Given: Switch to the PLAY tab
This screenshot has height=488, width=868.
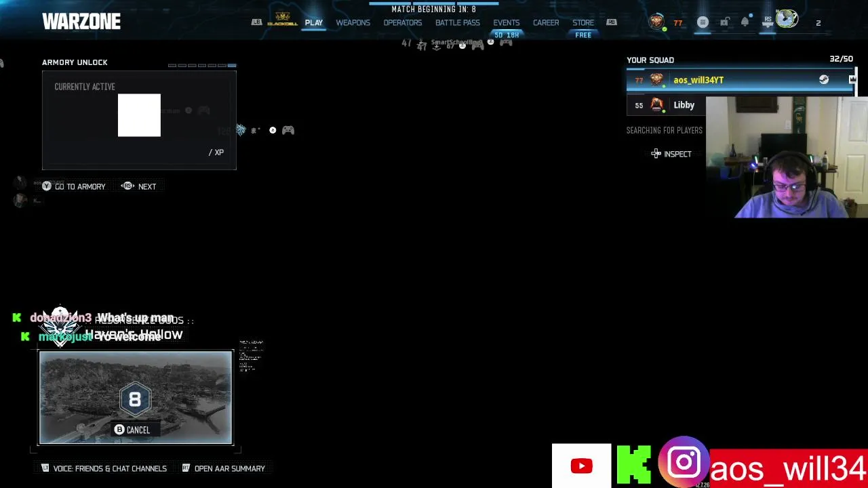Looking at the screenshot, I should pyautogui.click(x=314, y=23).
